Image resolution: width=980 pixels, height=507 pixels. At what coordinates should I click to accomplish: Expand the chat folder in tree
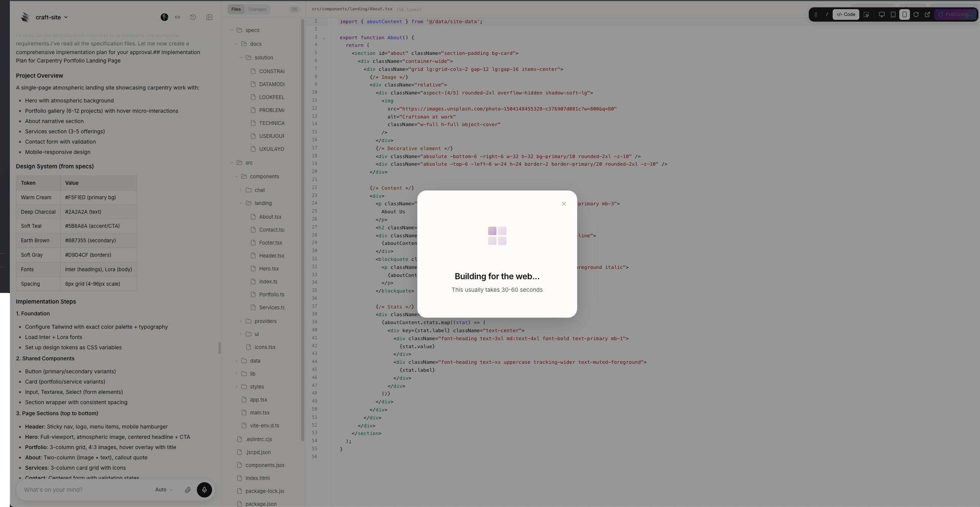click(241, 190)
